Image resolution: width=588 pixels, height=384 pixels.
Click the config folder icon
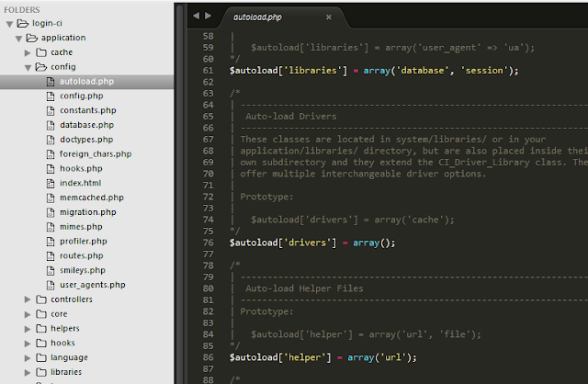point(40,67)
